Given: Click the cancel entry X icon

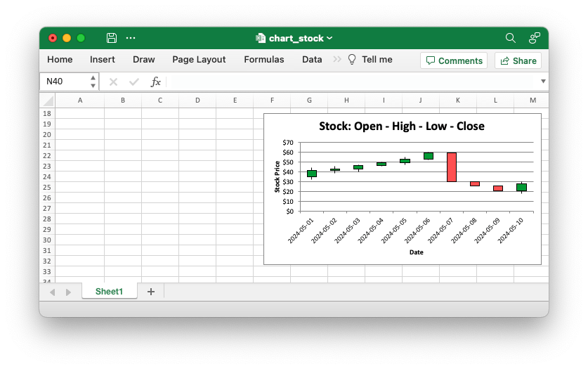Looking at the screenshot, I should (x=113, y=82).
